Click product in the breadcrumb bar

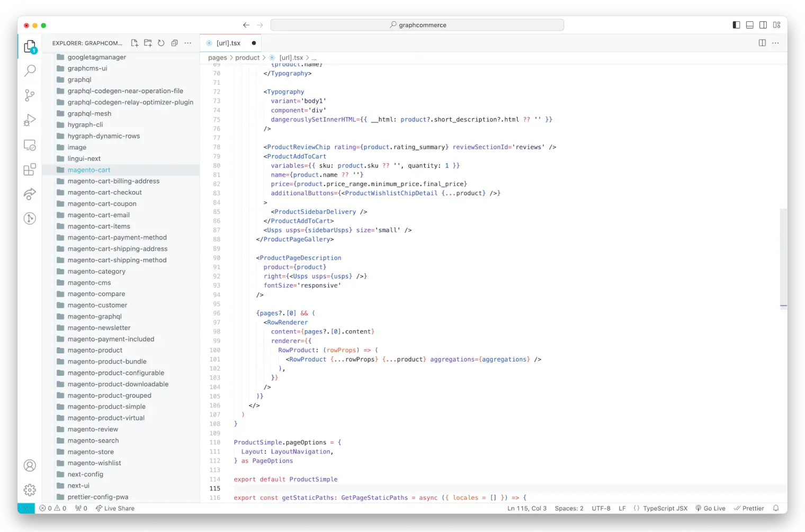[x=248, y=57]
